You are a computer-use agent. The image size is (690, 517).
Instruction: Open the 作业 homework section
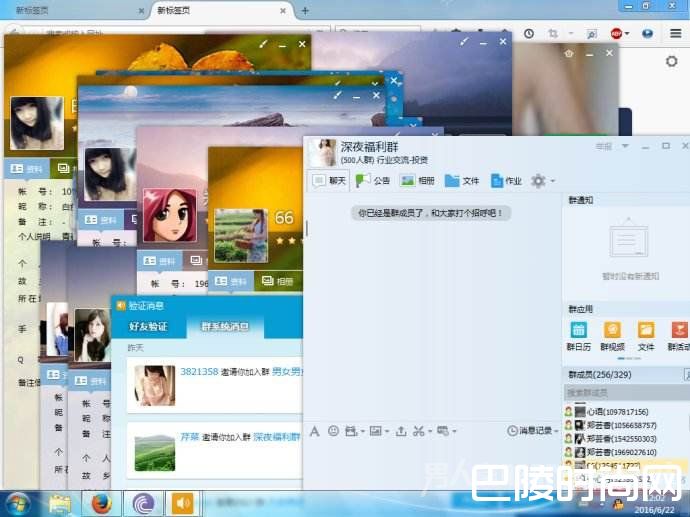[504, 181]
